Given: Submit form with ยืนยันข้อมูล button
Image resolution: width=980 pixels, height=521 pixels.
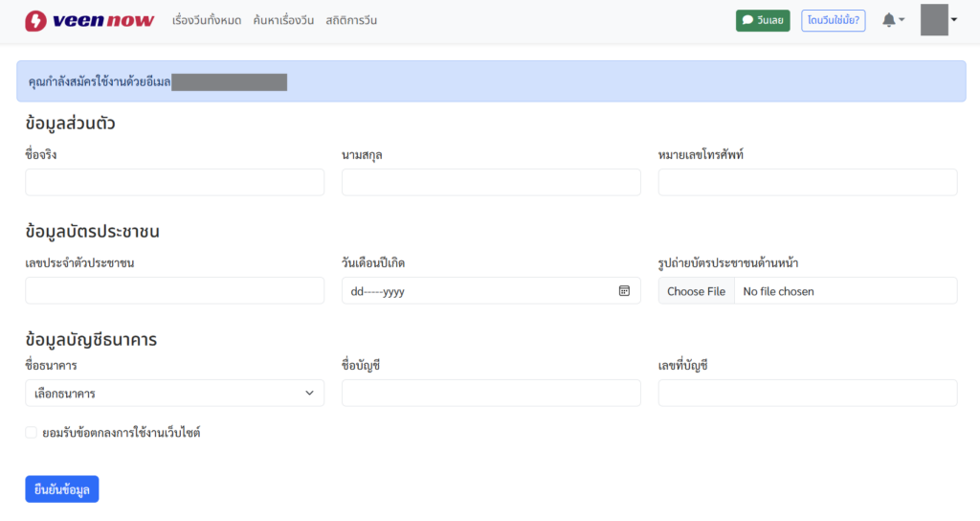Looking at the screenshot, I should pos(62,489).
